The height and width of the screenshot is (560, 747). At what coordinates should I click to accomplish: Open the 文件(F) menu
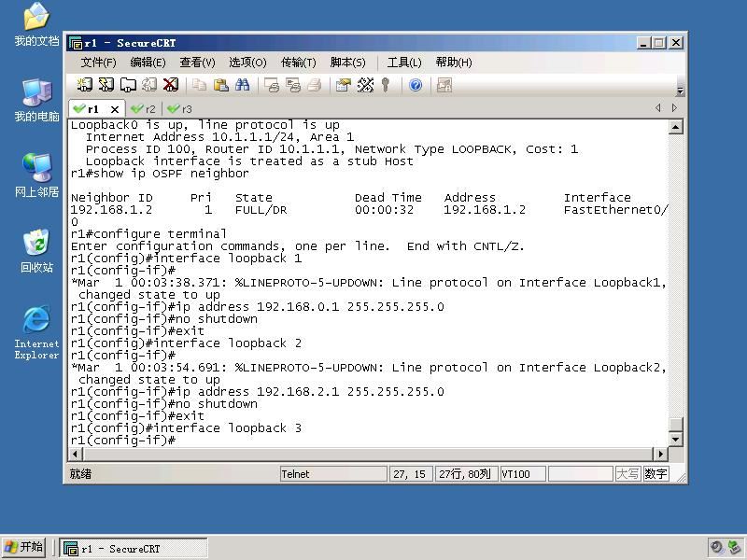click(98, 63)
